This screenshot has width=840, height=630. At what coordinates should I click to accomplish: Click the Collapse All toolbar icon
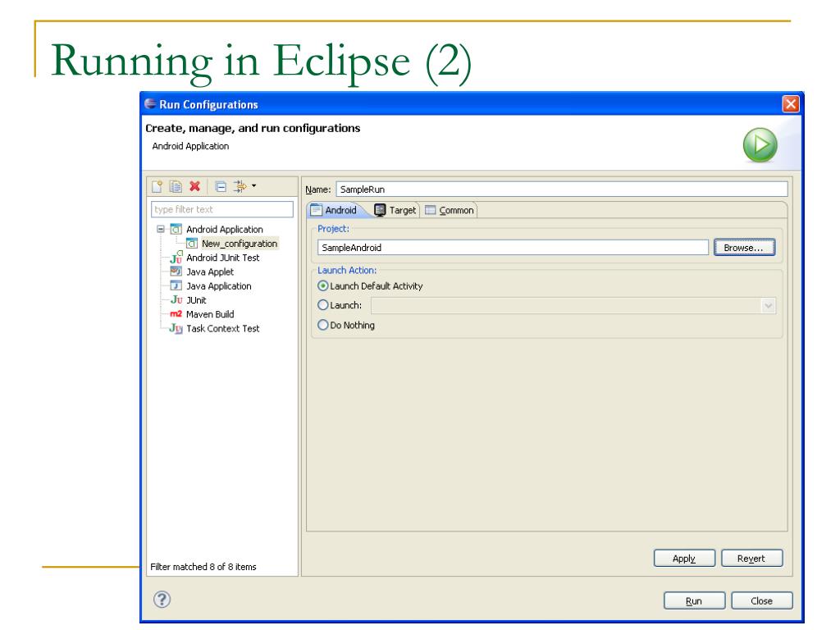tap(220, 186)
